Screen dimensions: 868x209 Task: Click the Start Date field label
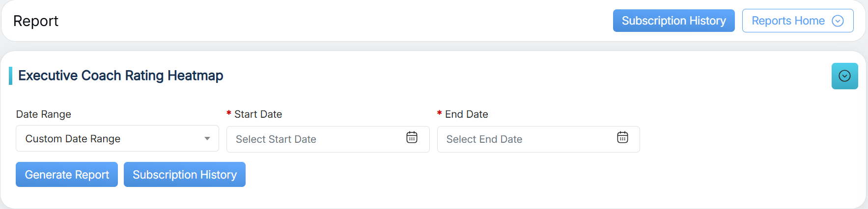(x=258, y=114)
